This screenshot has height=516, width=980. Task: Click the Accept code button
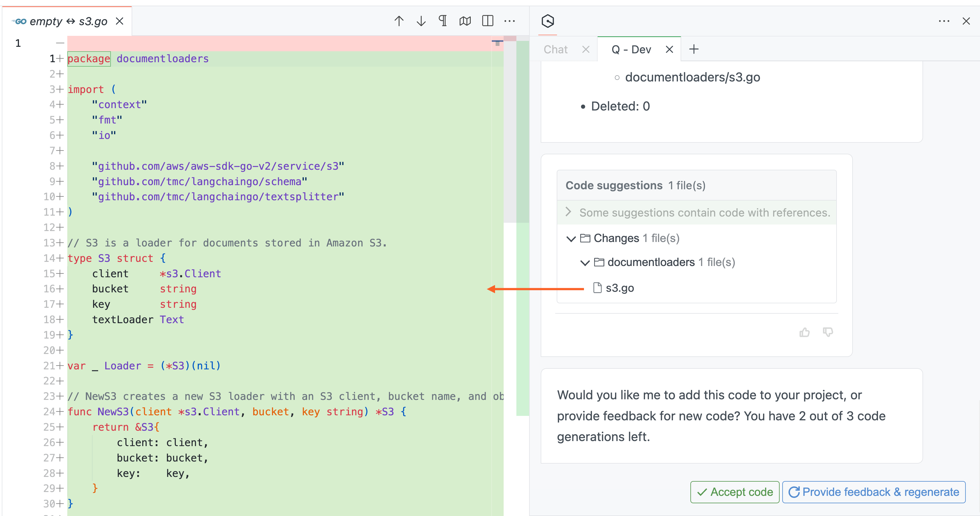735,492
